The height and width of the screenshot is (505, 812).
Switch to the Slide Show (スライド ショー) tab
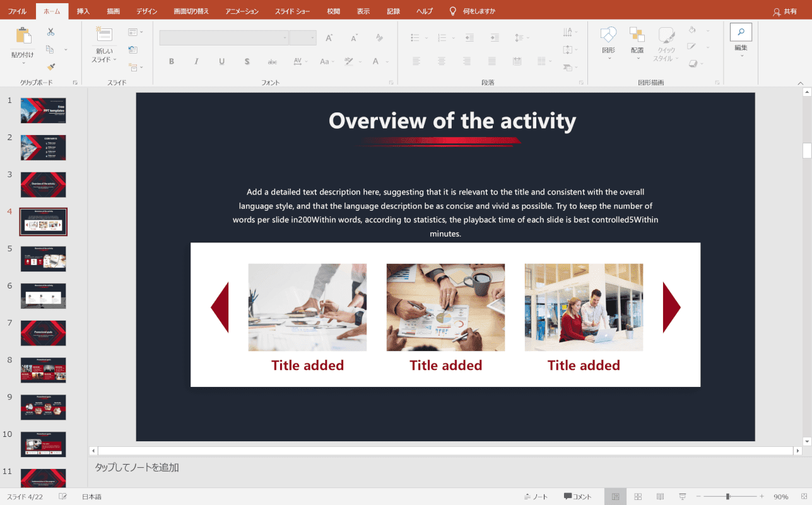[x=292, y=11]
